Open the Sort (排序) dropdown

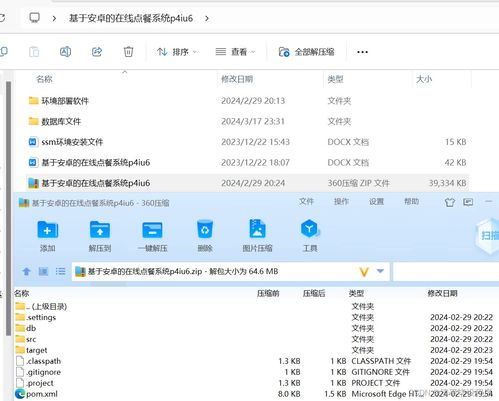coord(177,52)
